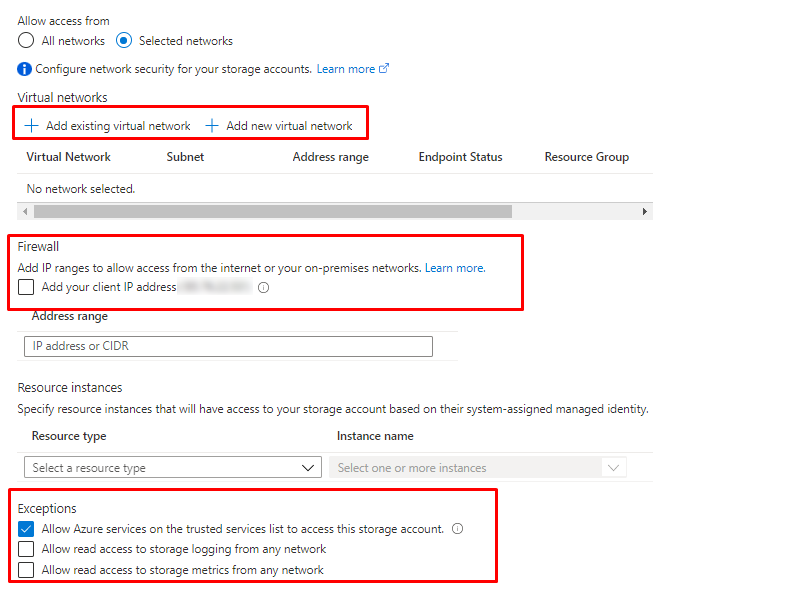Screen dimensions: 800x600
Task: Click the Endpoint Status column header
Action: (x=460, y=157)
